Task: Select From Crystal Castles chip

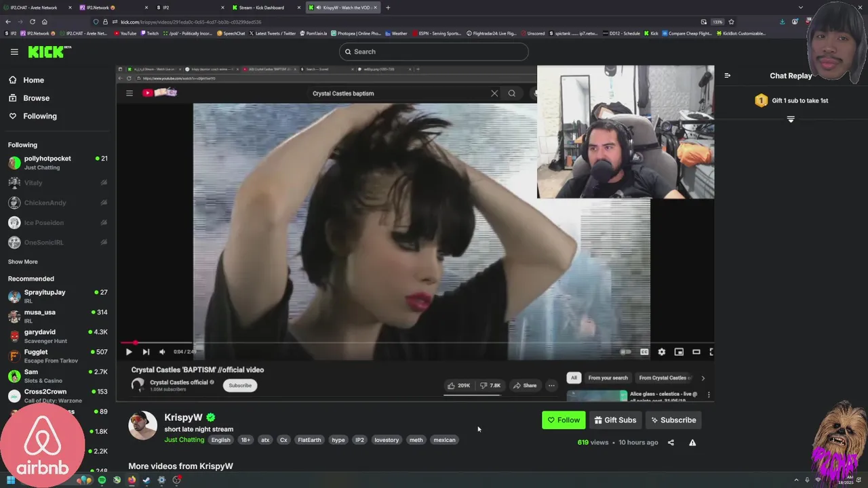Action: click(x=664, y=378)
